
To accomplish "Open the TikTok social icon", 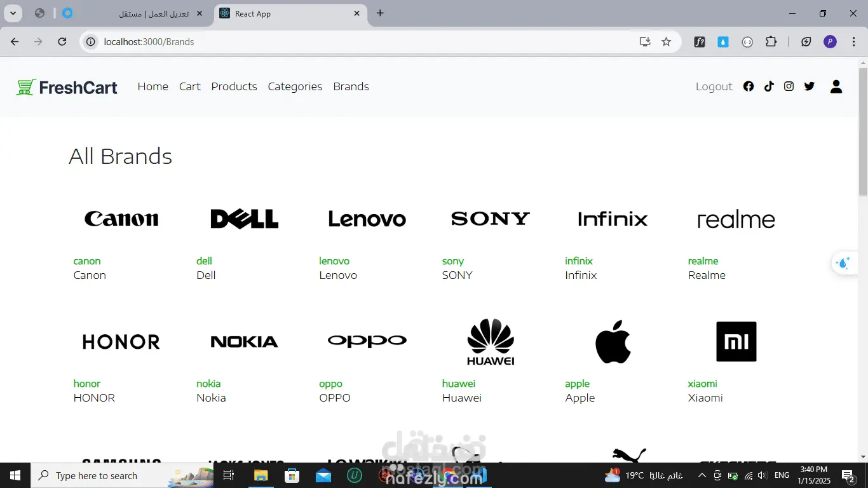I will 769,86.
